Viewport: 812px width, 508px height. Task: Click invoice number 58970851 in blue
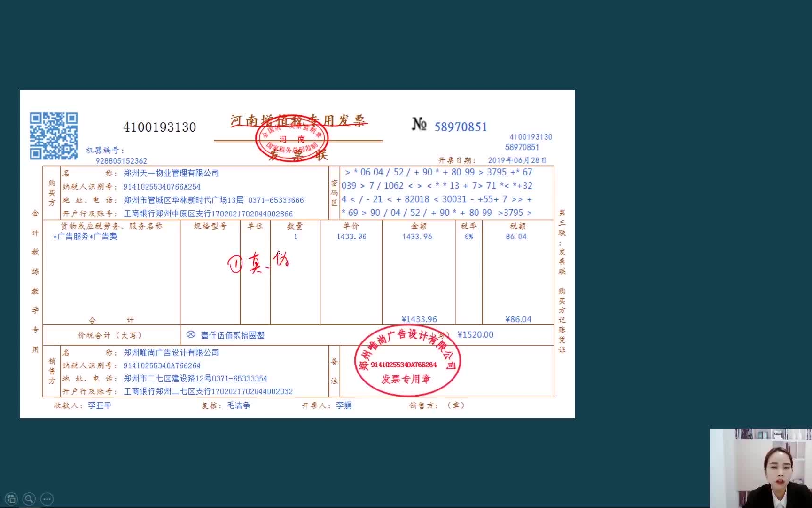pos(461,127)
